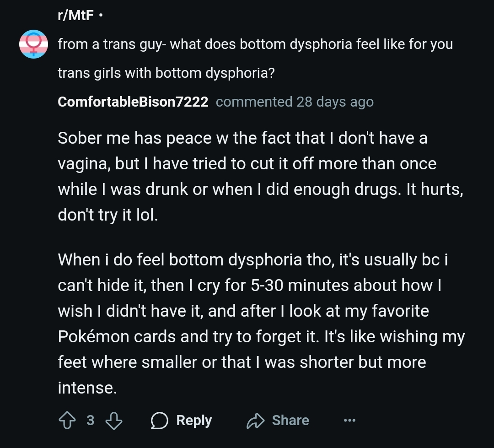494x448 pixels.
Task: Click the speech bubble reply icon
Action: 160,421
